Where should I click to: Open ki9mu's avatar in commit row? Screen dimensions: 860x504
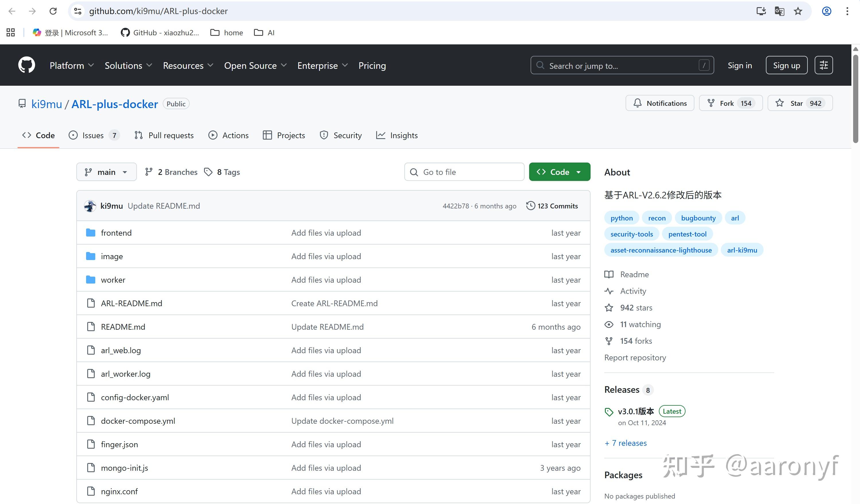click(x=90, y=206)
